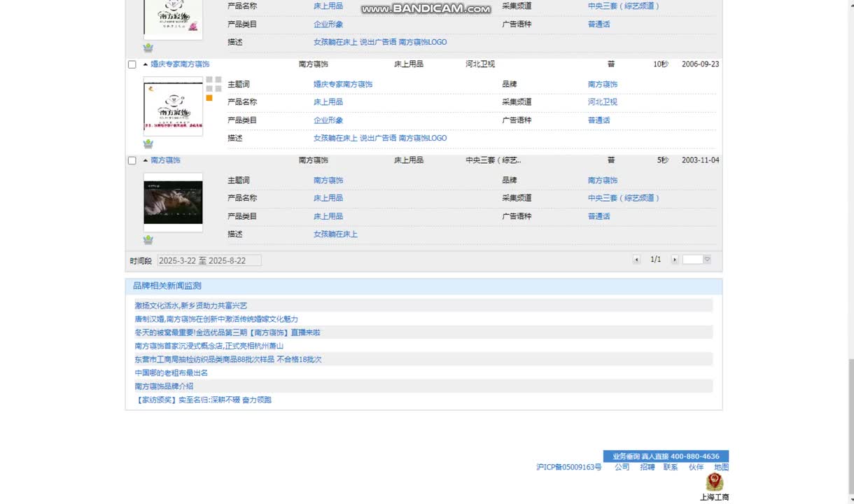Click 中央三套（综艺频道）link in the 5秒 entry
Image resolution: width=854 pixels, height=504 pixels.
tap(624, 198)
